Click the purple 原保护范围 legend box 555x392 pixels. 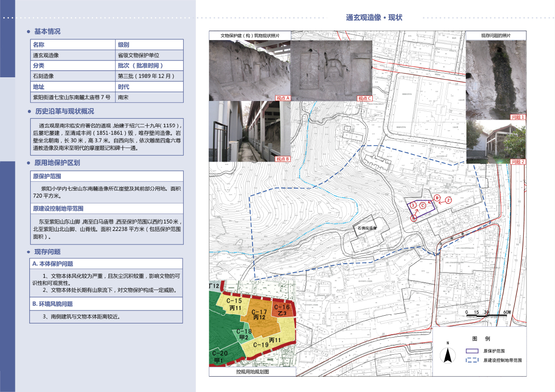click(x=472, y=351)
